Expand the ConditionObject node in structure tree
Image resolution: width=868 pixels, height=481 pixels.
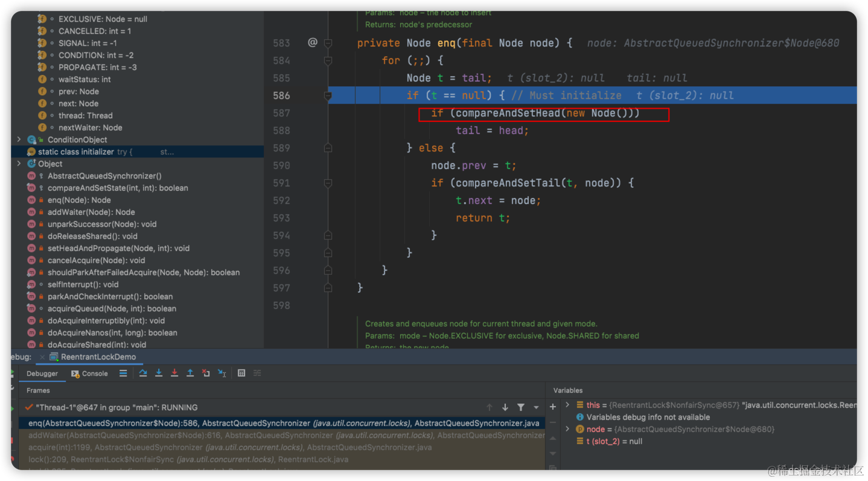[x=19, y=139]
